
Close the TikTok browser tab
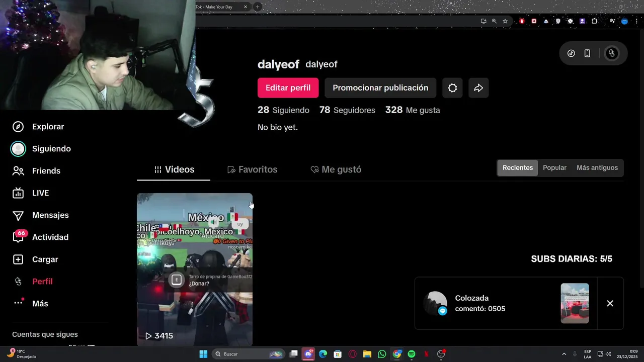click(246, 7)
